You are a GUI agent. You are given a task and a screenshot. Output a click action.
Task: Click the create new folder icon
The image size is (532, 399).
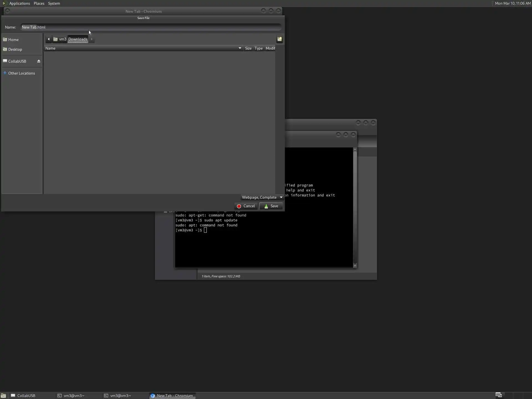click(279, 39)
